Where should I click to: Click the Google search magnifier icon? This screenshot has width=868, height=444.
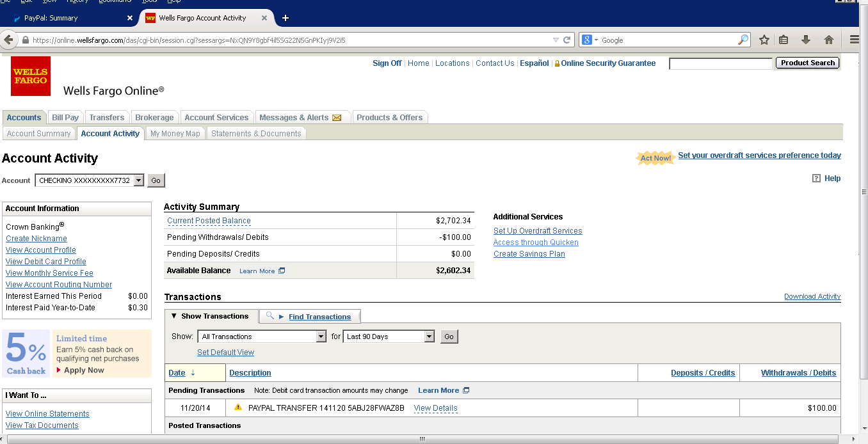[x=743, y=40]
